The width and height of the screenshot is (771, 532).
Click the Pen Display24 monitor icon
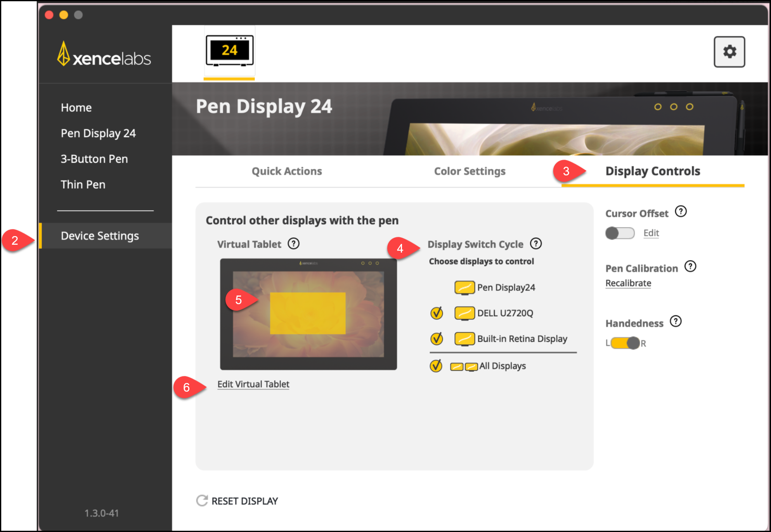(465, 288)
